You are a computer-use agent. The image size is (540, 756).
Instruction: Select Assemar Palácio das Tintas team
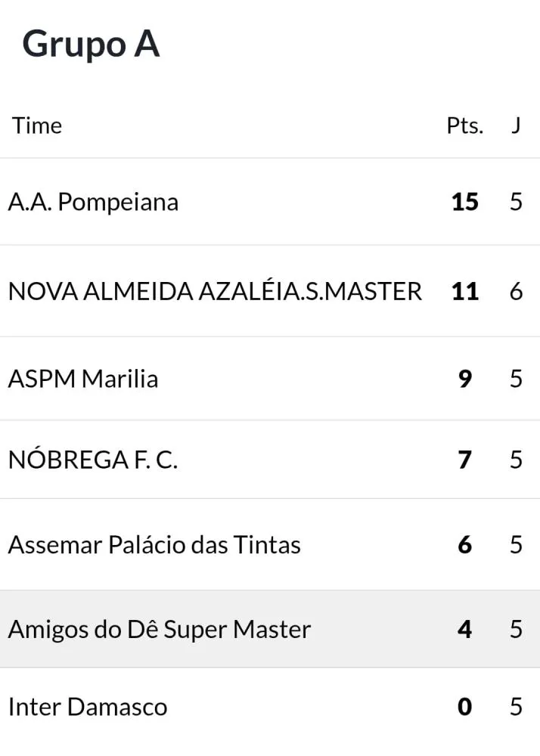point(154,545)
